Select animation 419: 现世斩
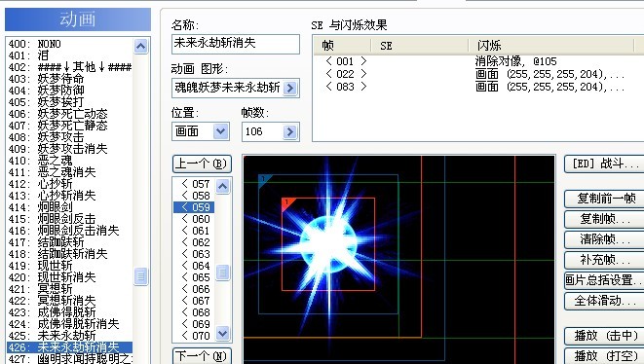The height and width of the screenshot is (364, 644). (x=70, y=266)
